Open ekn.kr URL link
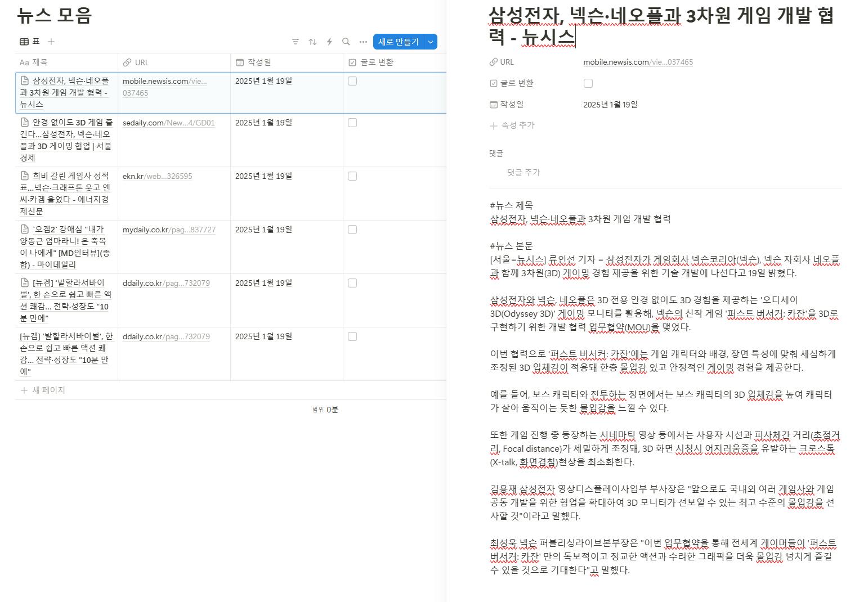The width and height of the screenshot is (868, 602). (157, 176)
